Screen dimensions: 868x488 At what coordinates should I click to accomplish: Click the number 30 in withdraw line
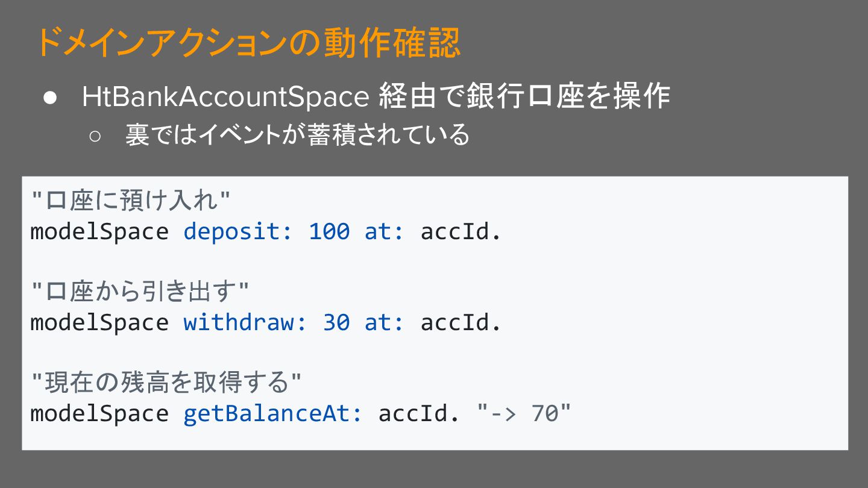click(336, 322)
